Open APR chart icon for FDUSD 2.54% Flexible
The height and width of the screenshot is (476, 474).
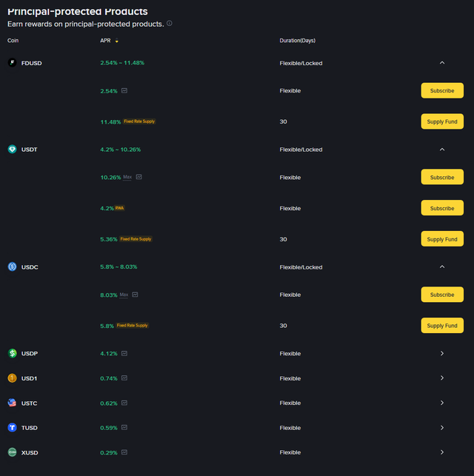coord(124,90)
